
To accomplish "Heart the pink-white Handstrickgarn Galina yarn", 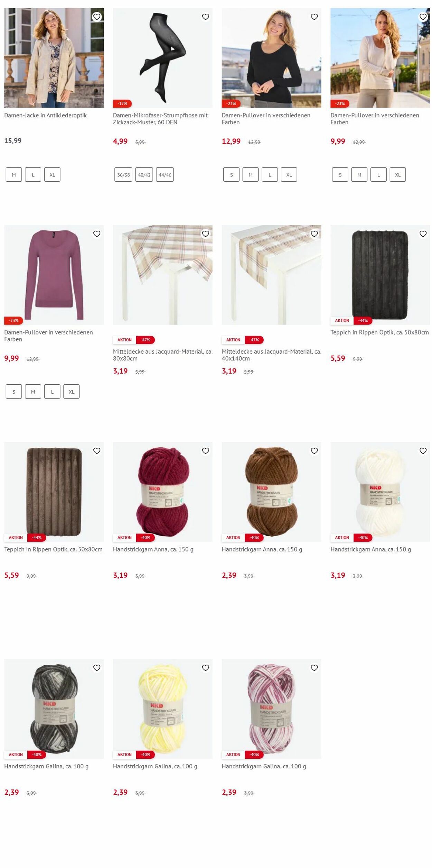I will click(x=314, y=668).
